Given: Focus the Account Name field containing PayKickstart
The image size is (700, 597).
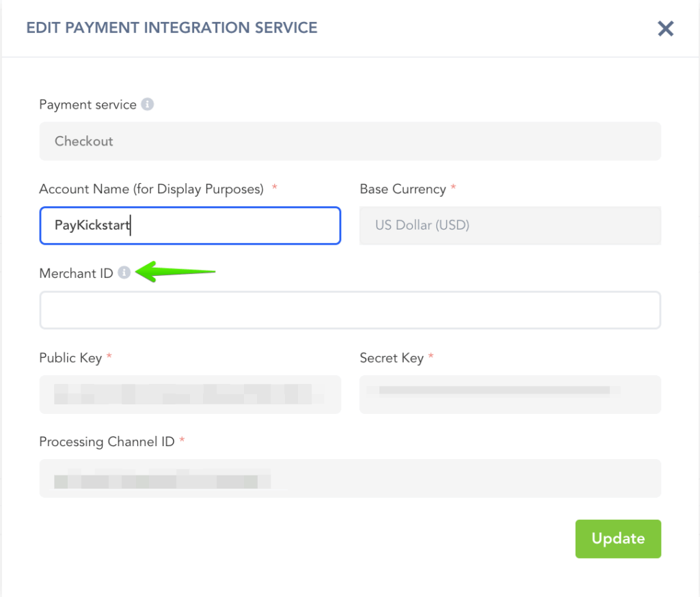Looking at the screenshot, I should (x=190, y=225).
